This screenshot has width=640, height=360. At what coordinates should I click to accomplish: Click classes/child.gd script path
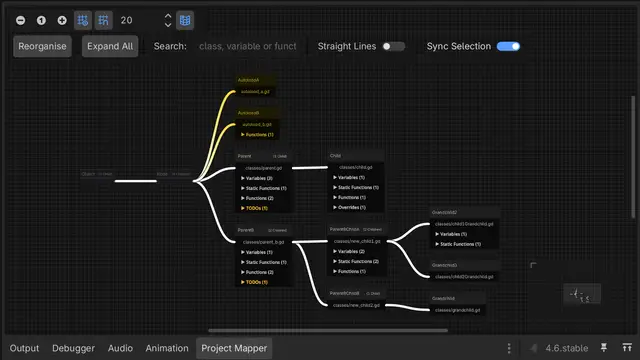[x=356, y=167]
